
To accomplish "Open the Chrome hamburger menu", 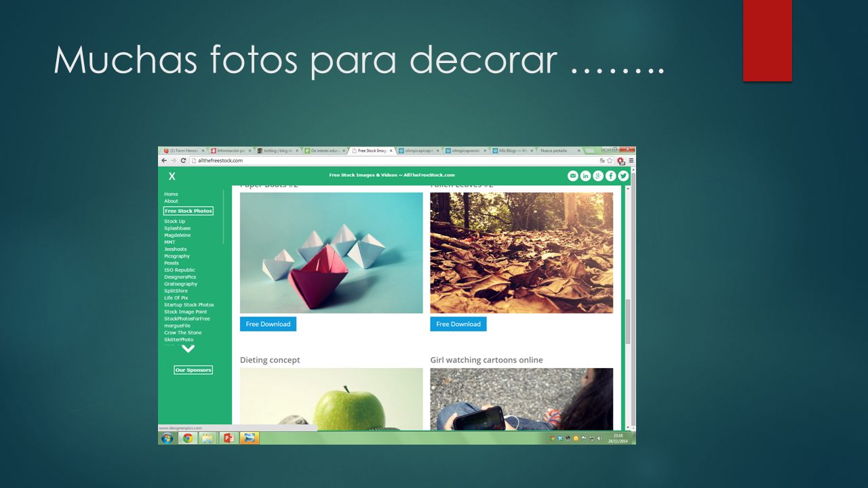I will pos(631,161).
